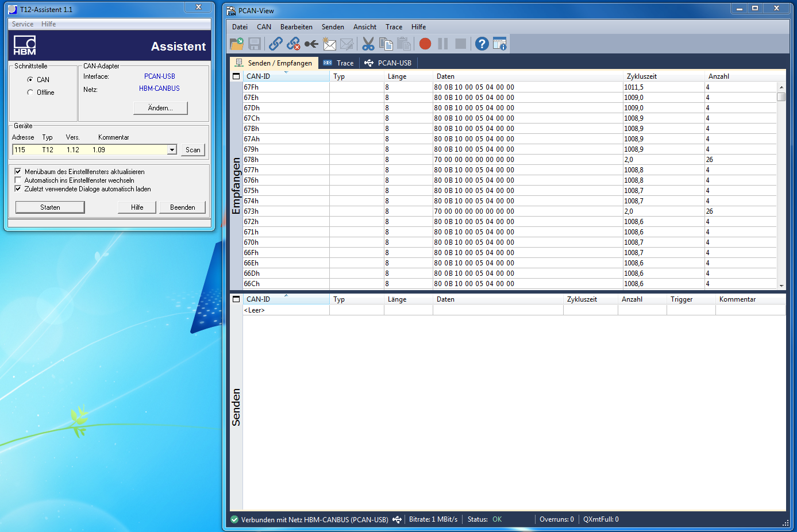Click the Beenden button
The image size is (797, 532).
click(183, 207)
